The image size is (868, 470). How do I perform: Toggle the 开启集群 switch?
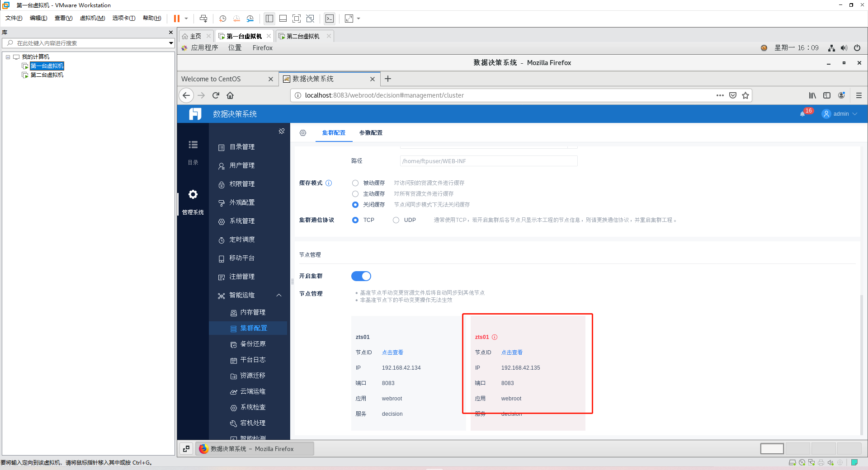point(361,276)
